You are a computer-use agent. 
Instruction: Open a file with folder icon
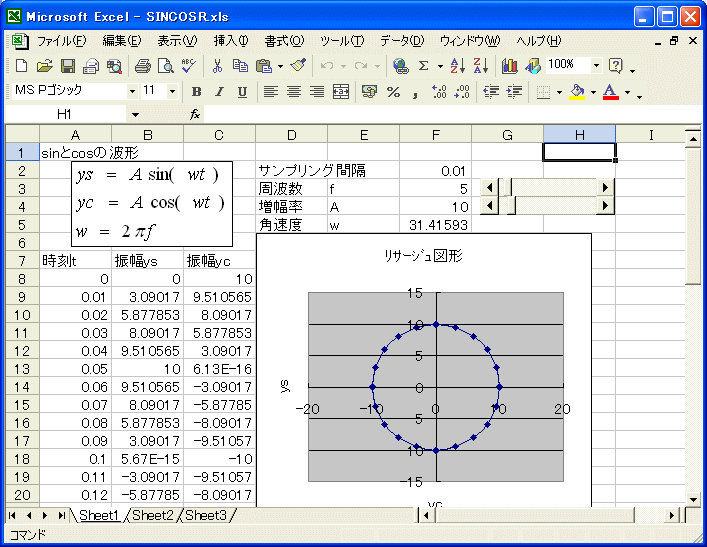tap(44, 66)
